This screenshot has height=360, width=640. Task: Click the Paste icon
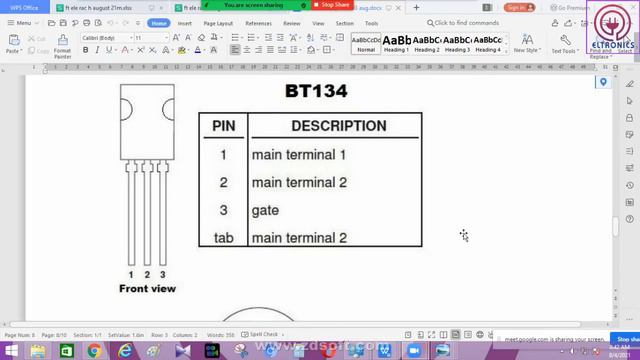click(x=14, y=40)
